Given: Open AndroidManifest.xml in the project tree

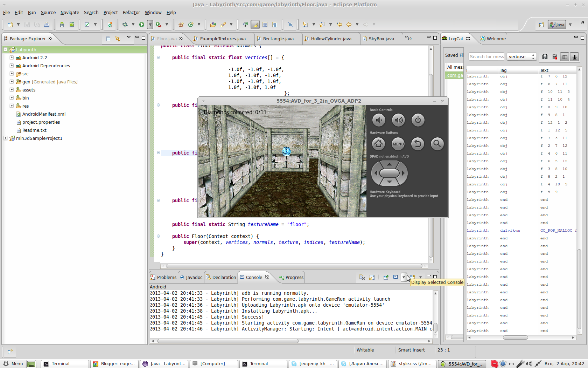Looking at the screenshot, I should click(x=44, y=114).
